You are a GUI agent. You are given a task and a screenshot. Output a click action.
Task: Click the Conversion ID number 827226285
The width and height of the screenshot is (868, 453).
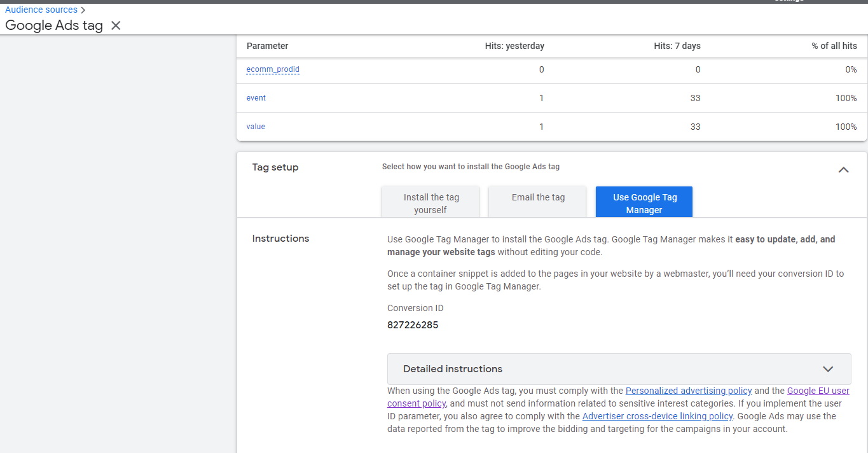(x=413, y=325)
